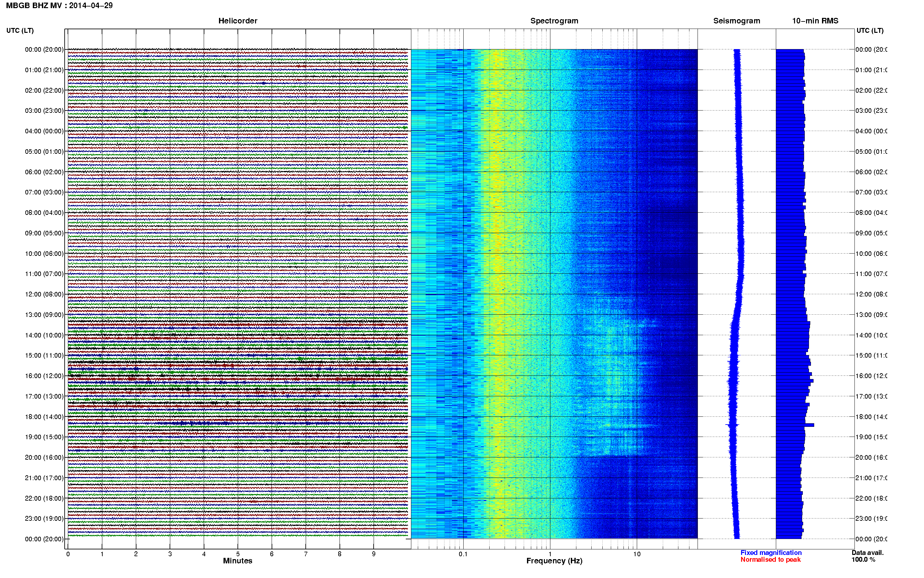The width and height of the screenshot is (924, 578).
Task: Click the red "Normalised to peak" legend text
Action: 770,560
